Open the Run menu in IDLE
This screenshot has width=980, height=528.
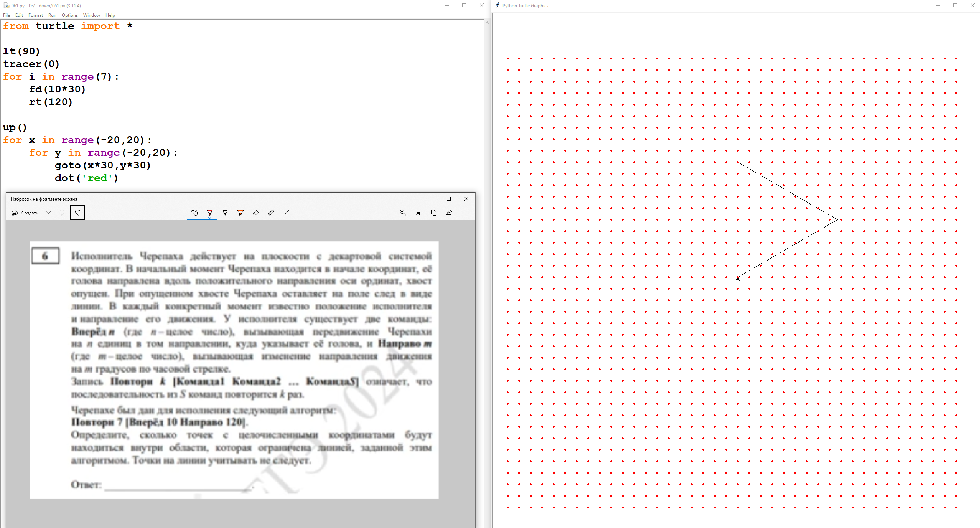pos(52,15)
